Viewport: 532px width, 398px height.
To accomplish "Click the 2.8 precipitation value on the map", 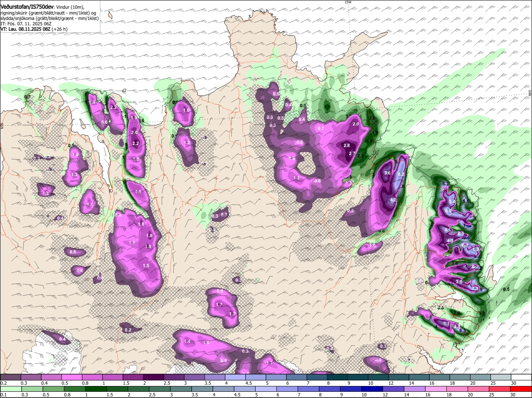I will click(x=347, y=145).
